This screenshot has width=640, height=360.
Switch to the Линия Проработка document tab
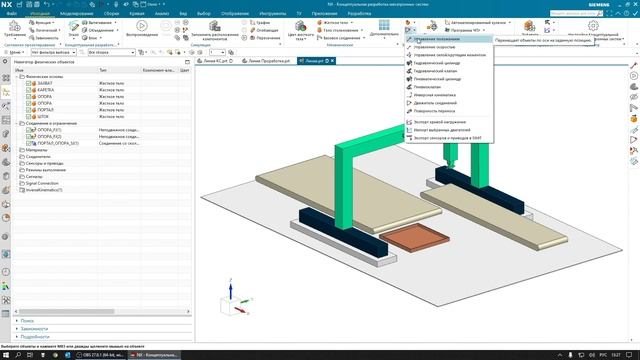click(266, 61)
